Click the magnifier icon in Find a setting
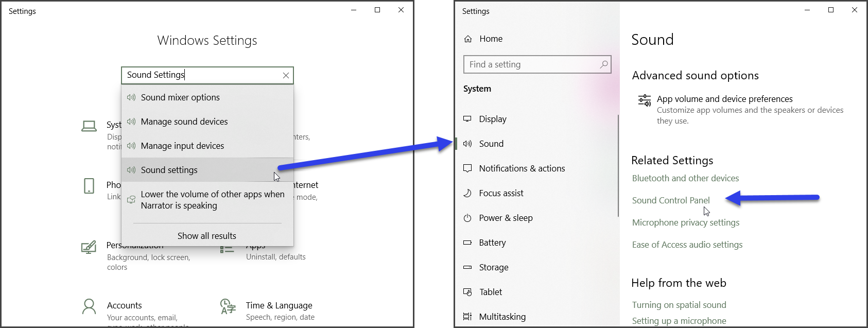 point(604,64)
